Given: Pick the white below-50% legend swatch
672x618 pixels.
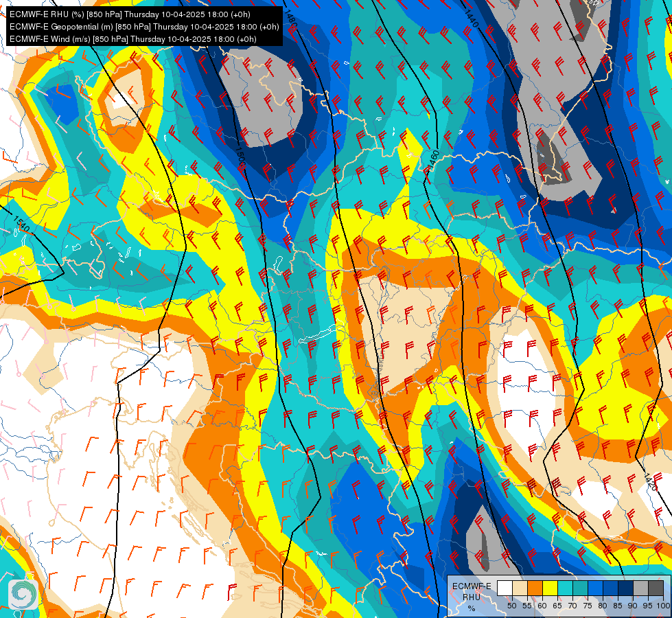Looking at the screenshot, I should 505,588.
